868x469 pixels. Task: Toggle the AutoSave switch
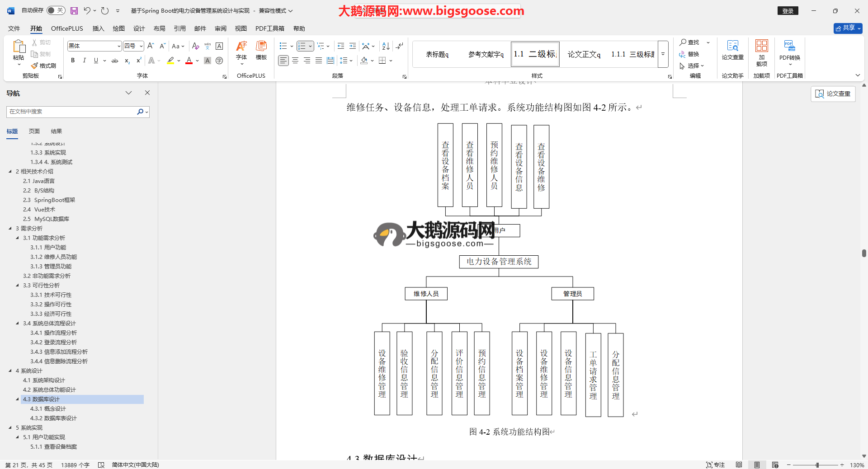(56, 10)
